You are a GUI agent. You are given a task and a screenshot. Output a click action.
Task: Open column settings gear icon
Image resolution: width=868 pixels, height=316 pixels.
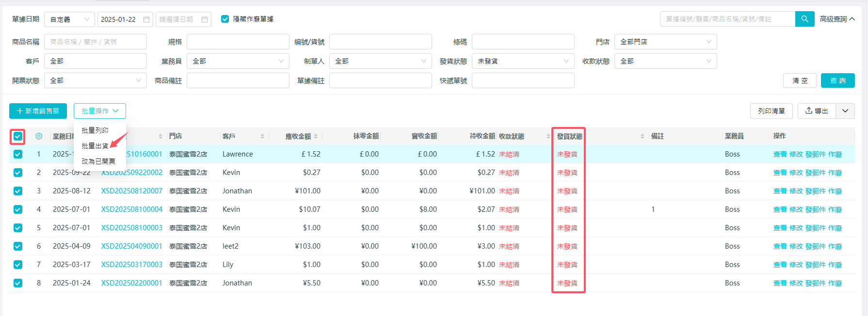pos(39,136)
